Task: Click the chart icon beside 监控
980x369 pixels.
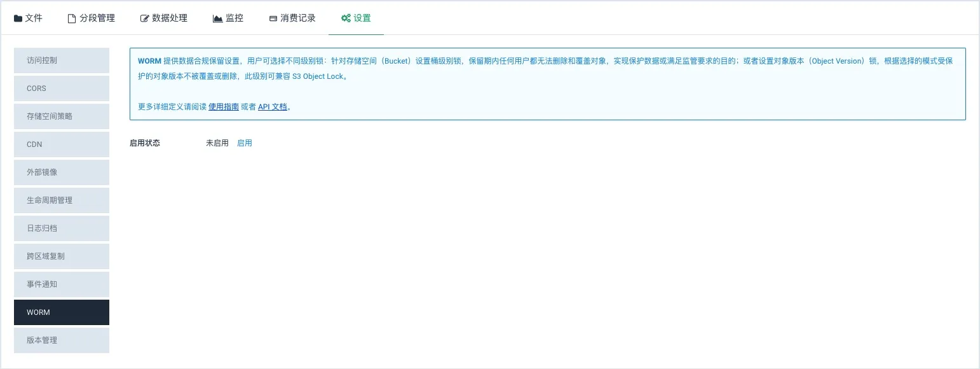Action: [x=217, y=18]
